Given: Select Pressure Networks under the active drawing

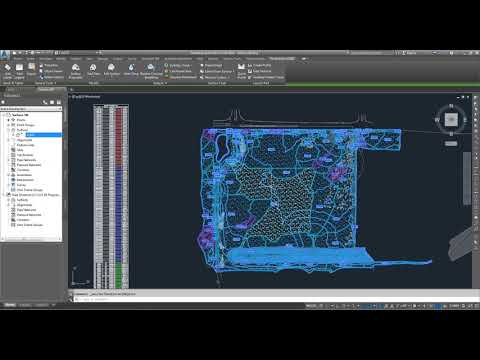Looking at the screenshot, I should click(29, 165).
